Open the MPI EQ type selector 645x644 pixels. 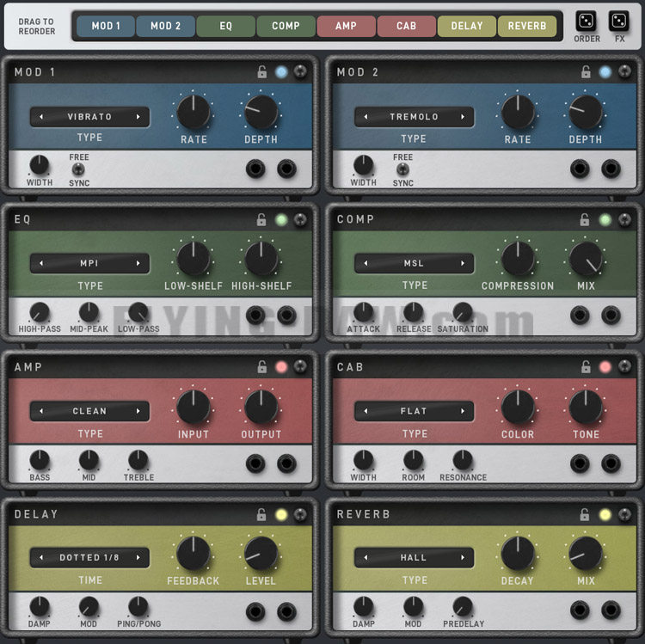[x=89, y=263]
